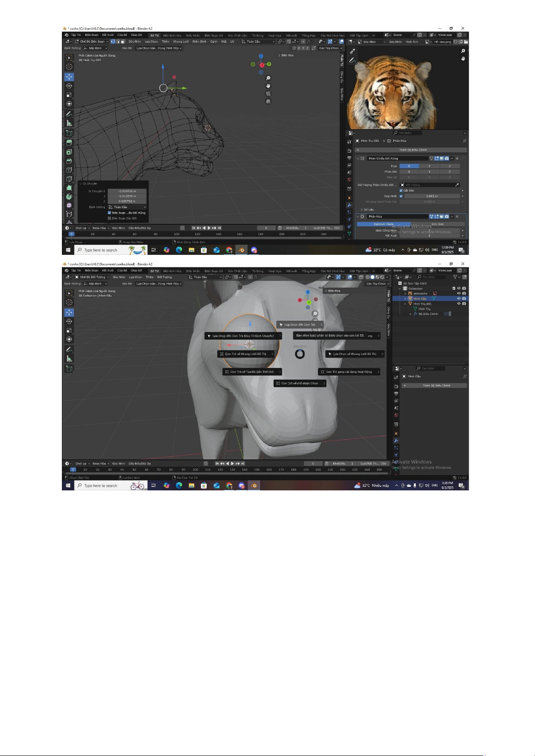535x756 pixels.
Task: Hide Hình Cầu using its eye icon in outliner
Action: pos(459,298)
